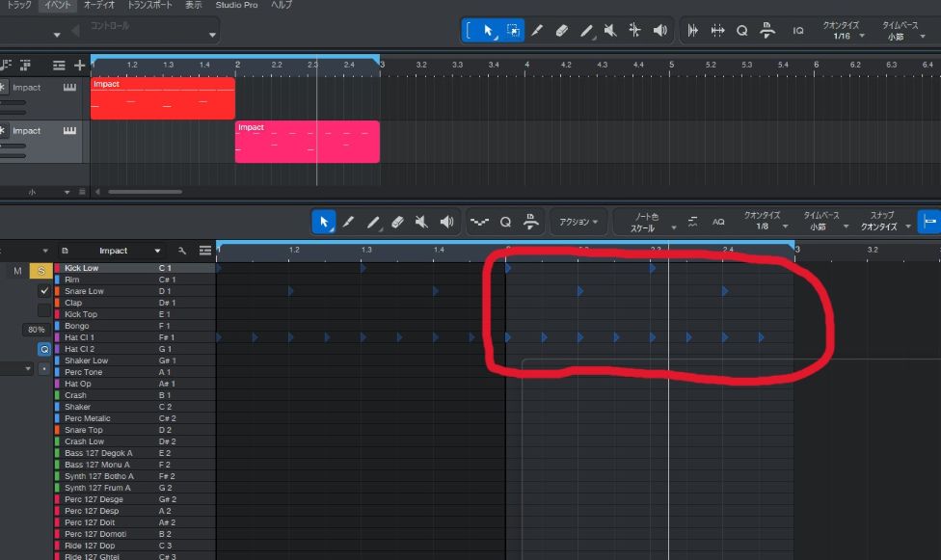The image size is (941, 560).
Task: Toggle the checked checkbox below the Solo button
Action: pos(43,290)
